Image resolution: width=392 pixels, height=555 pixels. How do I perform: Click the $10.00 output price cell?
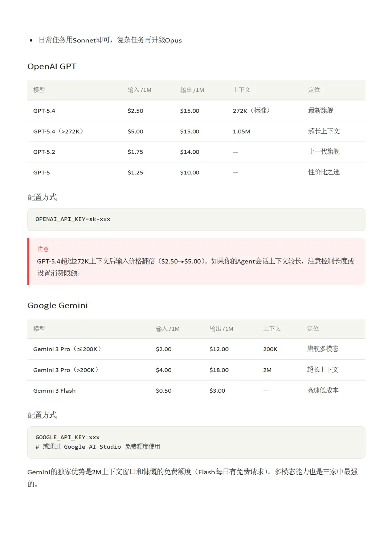tap(190, 173)
